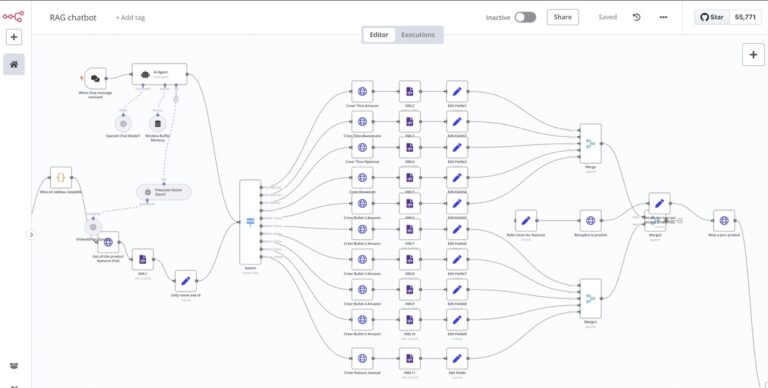Open the Pinecone Vector Store node
The width and height of the screenshot is (768, 388).
point(164,192)
